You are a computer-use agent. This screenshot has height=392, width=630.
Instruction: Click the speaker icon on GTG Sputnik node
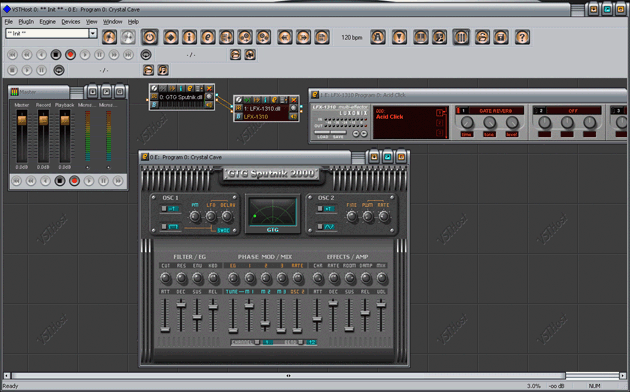[209, 105]
